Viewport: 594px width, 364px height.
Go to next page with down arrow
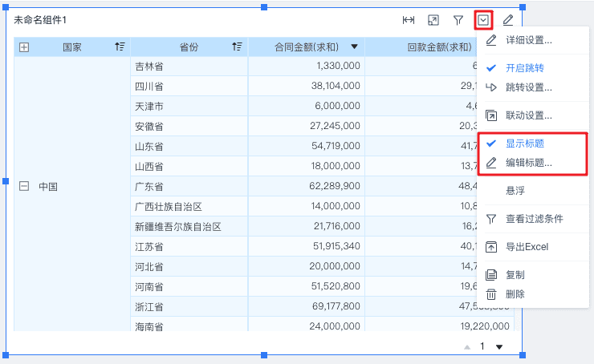[x=499, y=347]
